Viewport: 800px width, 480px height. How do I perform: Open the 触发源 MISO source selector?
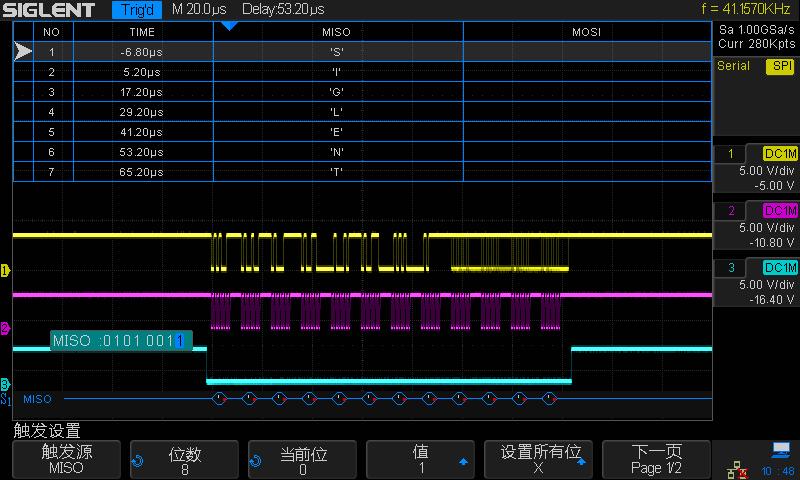pos(66,460)
